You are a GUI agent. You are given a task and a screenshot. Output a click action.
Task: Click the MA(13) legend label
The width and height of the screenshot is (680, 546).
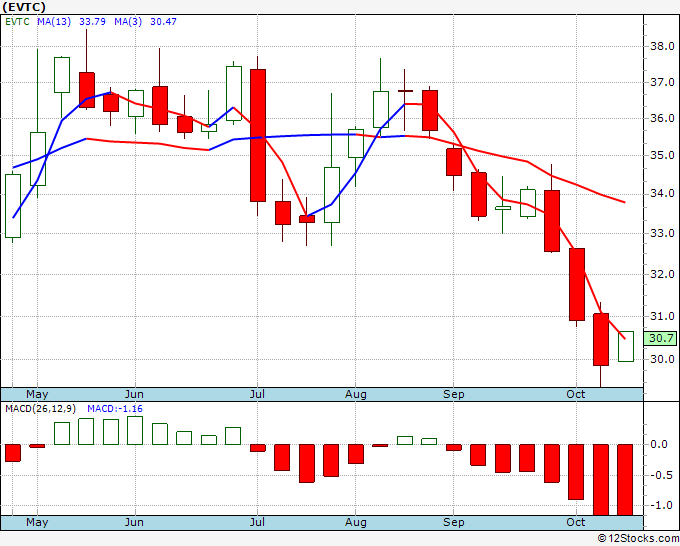click(x=54, y=22)
